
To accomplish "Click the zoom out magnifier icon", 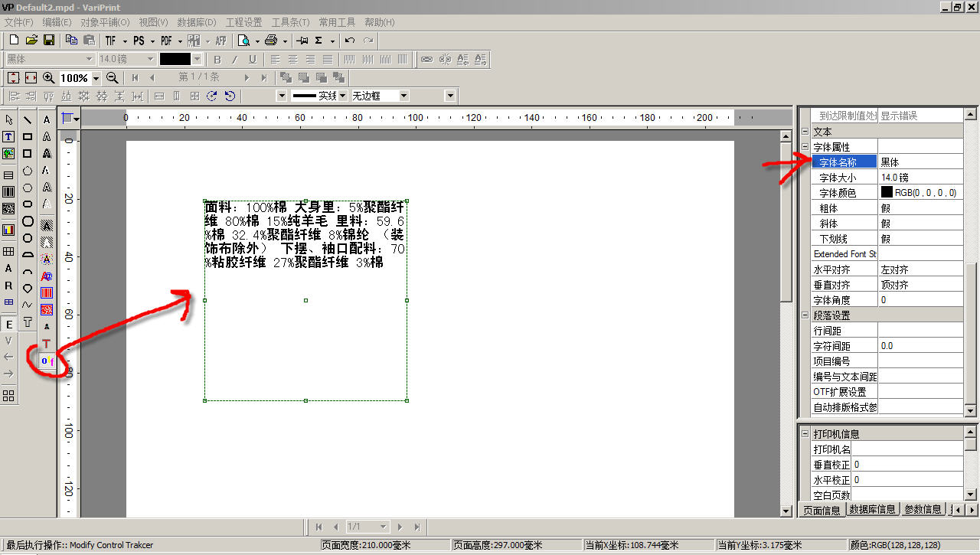I will [x=112, y=77].
